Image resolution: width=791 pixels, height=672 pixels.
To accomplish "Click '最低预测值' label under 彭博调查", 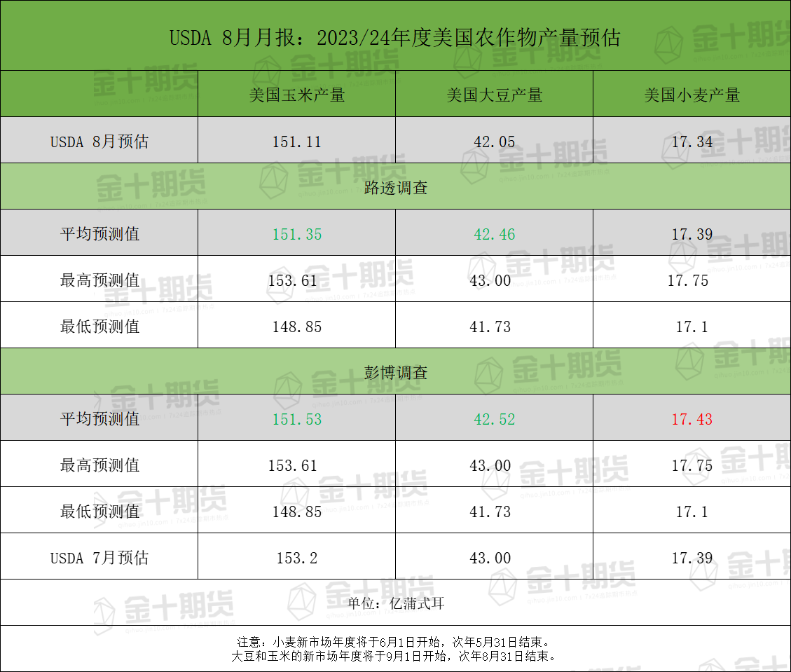I will tap(99, 512).
